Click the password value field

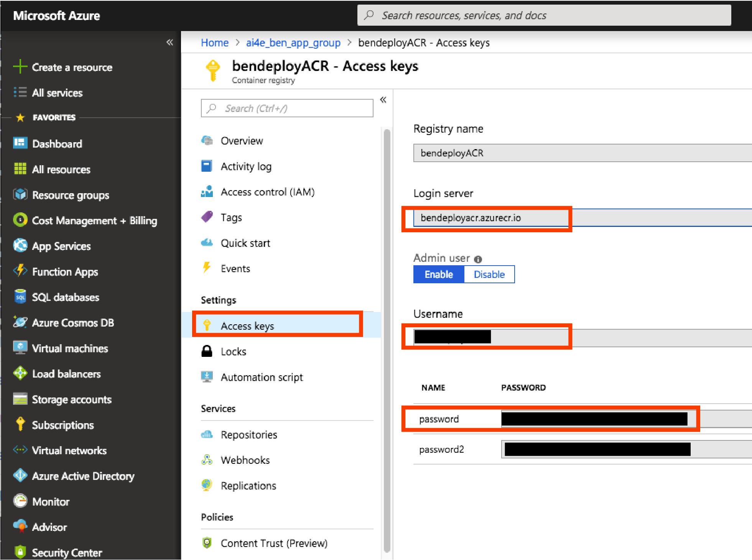(x=626, y=419)
